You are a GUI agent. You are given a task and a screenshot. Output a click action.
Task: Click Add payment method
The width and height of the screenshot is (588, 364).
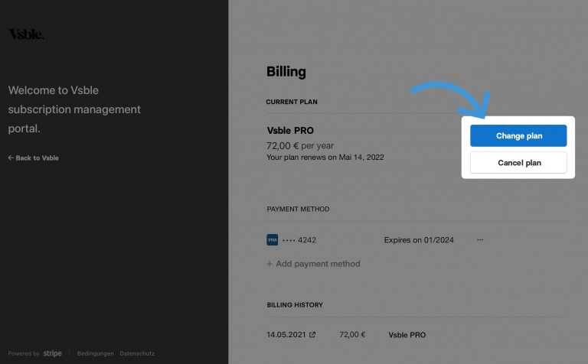[x=313, y=264]
